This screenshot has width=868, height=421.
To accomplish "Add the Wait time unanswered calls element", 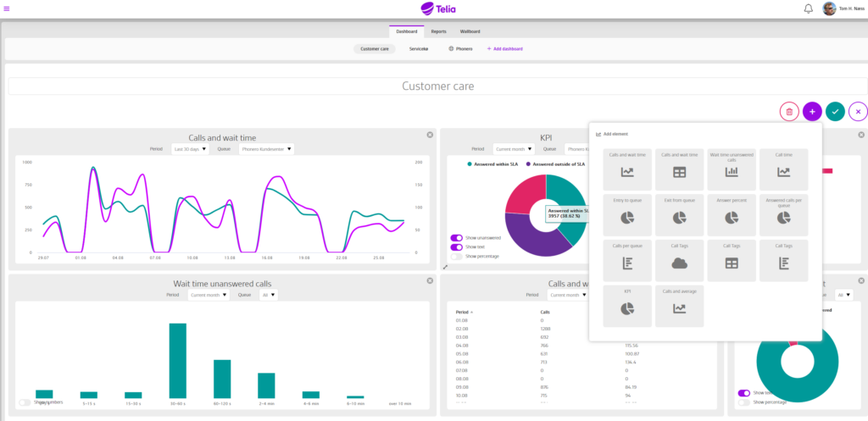I will 732,169.
